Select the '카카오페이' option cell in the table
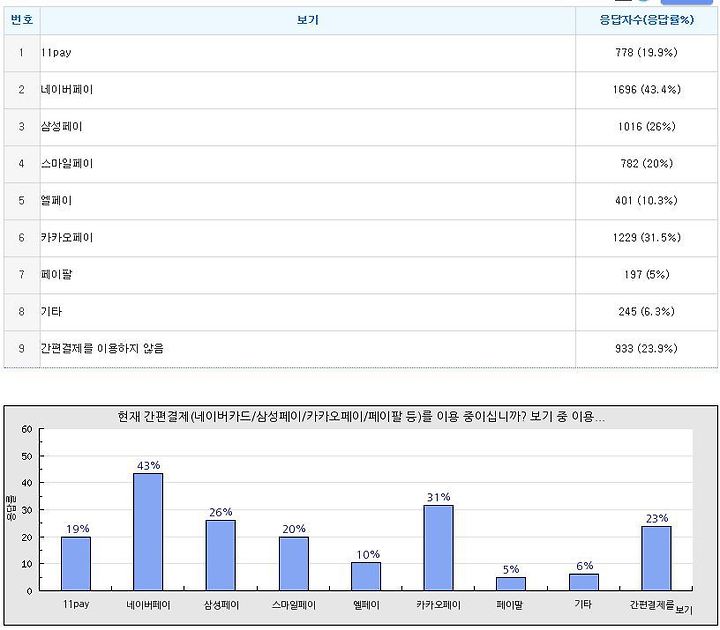The width and height of the screenshot is (720, 630). 308,238
